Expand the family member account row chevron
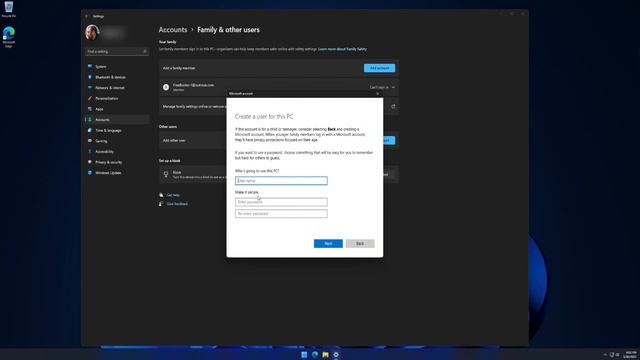 [x=393, y=87]
